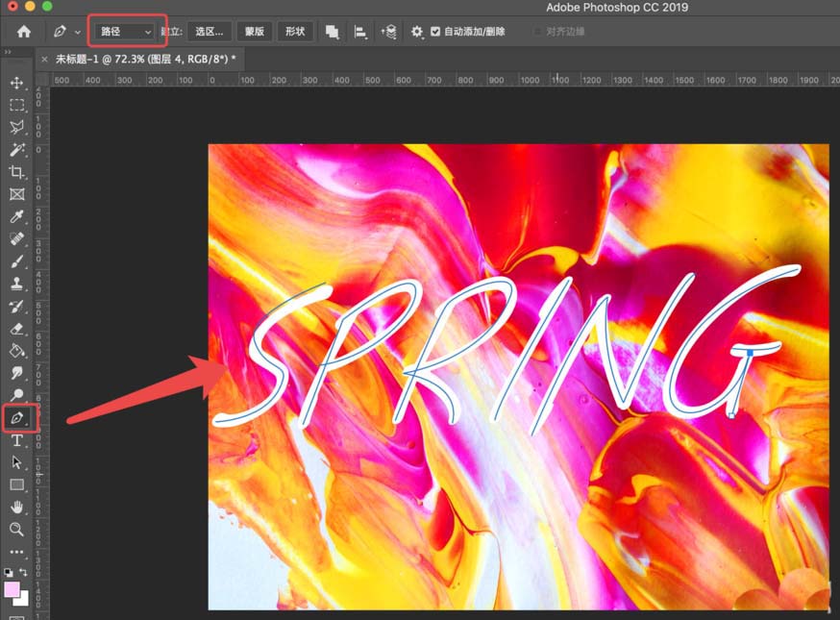This screenshot has height=620, width=840.
Task: Activate the Crop tool
Action: coord(16,172)
